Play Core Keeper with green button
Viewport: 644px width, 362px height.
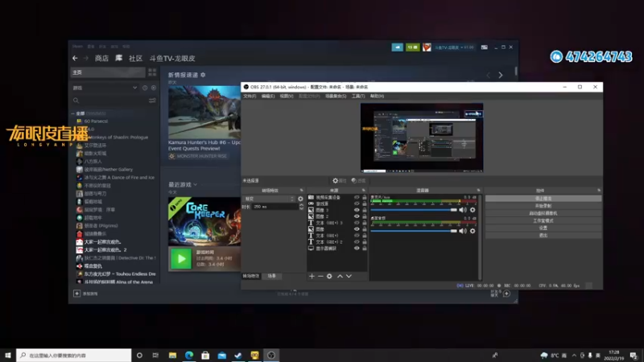tap(181, 259)
